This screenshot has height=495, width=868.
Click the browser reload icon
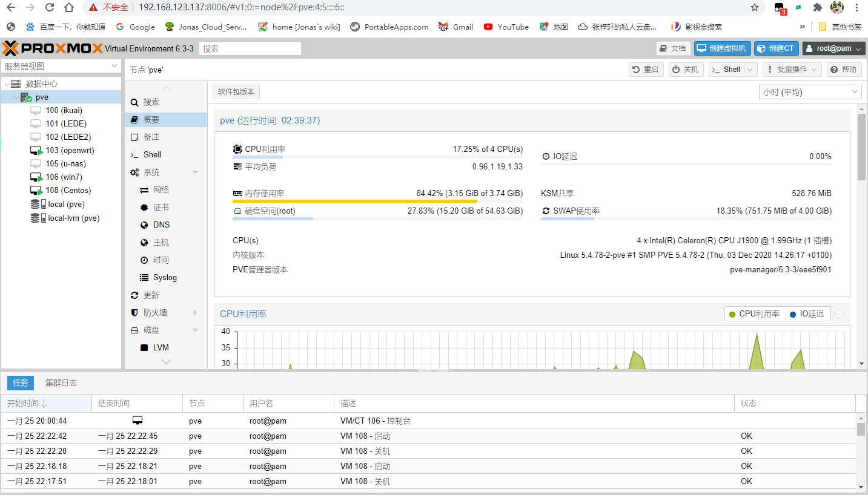[50, 7]
